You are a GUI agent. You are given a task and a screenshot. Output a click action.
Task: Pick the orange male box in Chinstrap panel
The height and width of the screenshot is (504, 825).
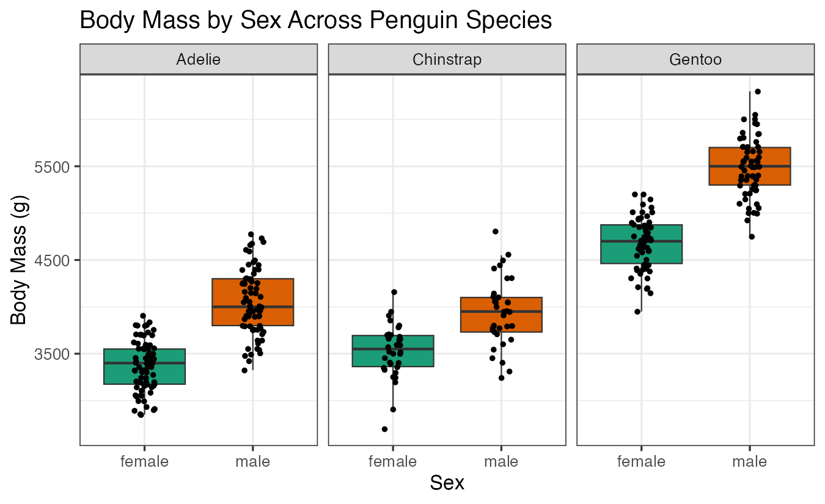pyautogui.click(x=502, y=315)
